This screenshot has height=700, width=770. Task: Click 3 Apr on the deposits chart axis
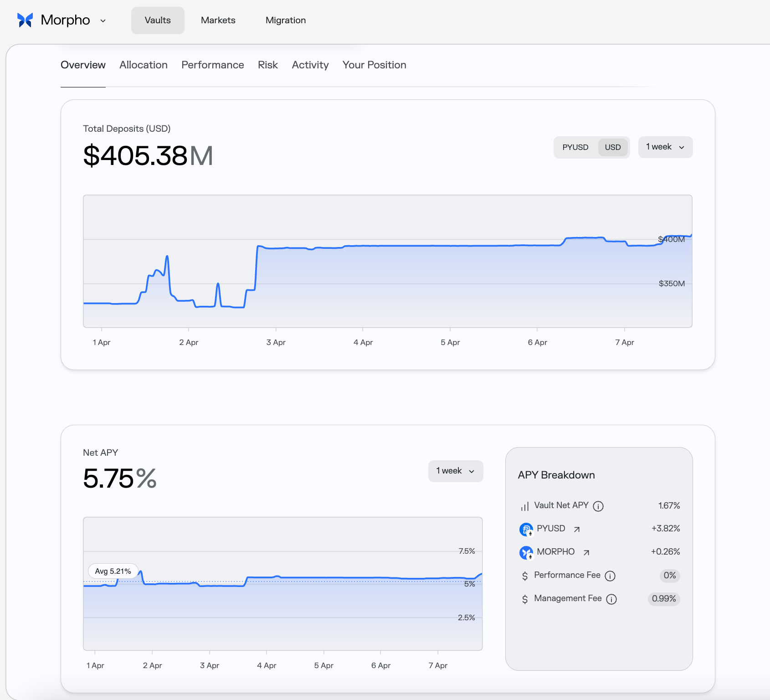pyautogui.click(x=276, y=342)
